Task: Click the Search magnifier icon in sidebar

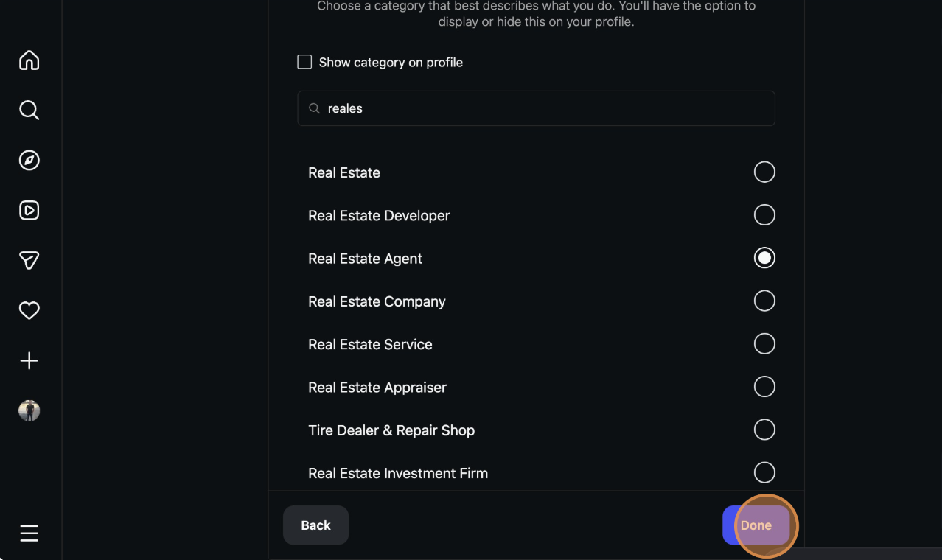Action: (x=29, y=110)
